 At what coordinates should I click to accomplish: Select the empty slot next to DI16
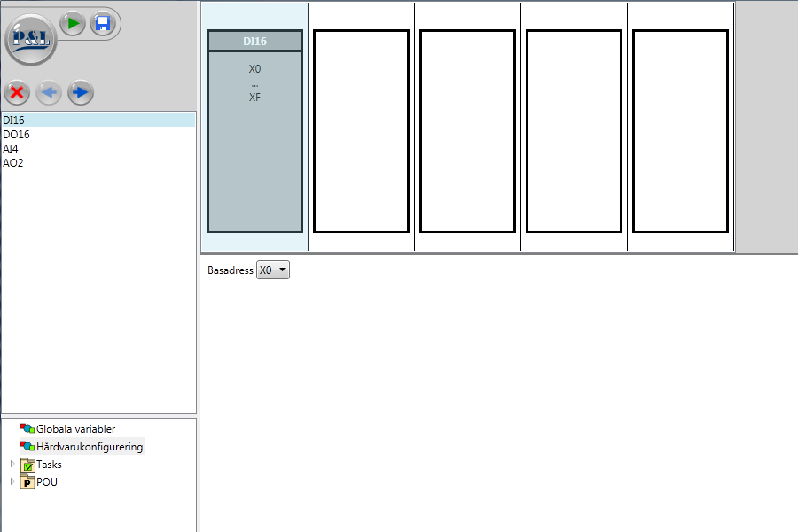pos(362,131)
